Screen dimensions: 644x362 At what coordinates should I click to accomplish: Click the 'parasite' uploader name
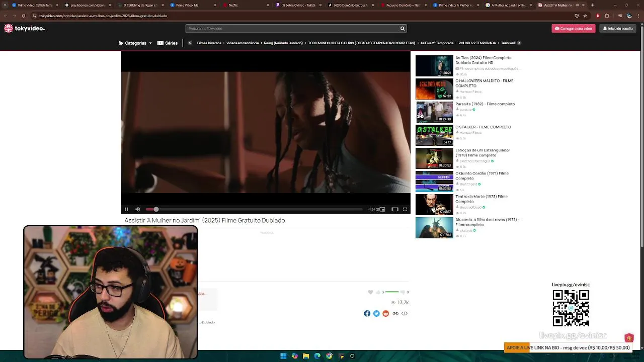coord(466,110)
